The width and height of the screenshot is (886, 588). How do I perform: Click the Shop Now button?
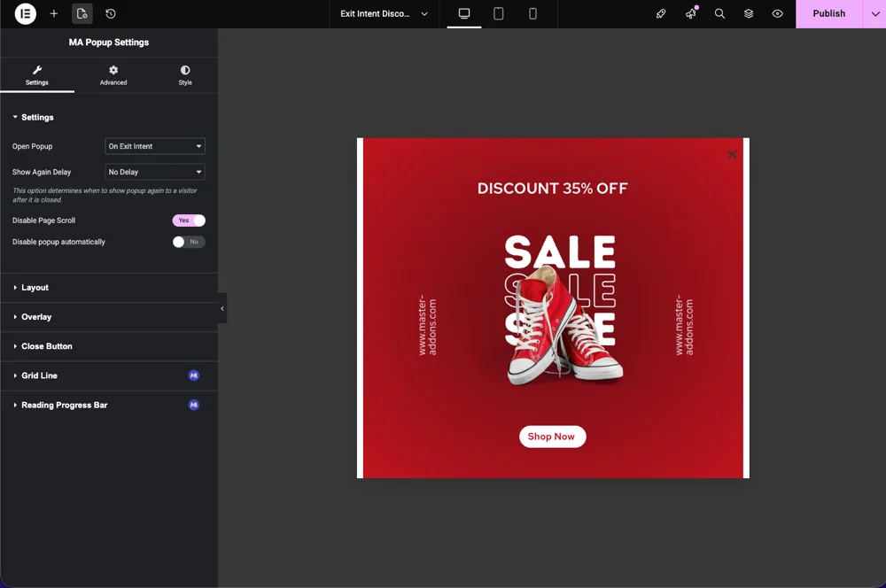(552, 437)
